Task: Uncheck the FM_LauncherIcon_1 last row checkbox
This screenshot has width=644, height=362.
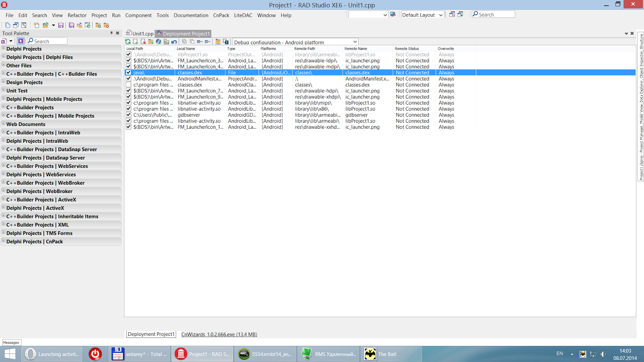Action: [128, 127]
